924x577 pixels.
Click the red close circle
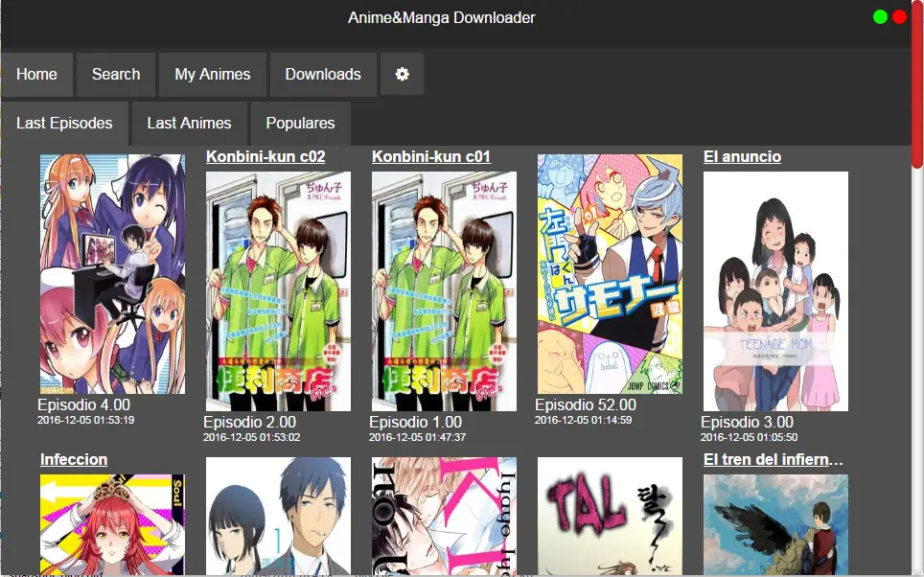pyautogui.click(x=899, y=17)
